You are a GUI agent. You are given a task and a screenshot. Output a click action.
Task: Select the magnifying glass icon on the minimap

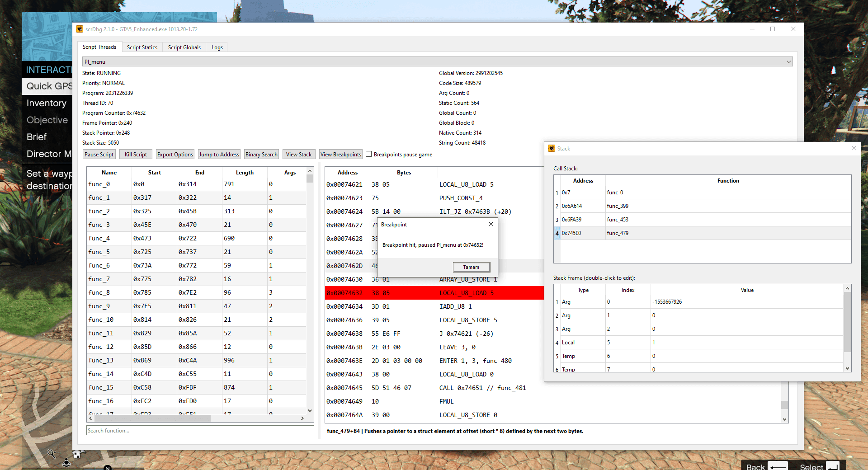(51, 454)
